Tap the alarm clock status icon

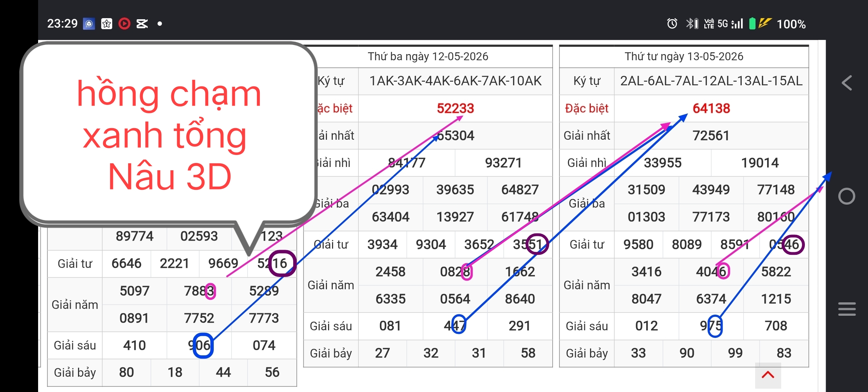point(672,24)
